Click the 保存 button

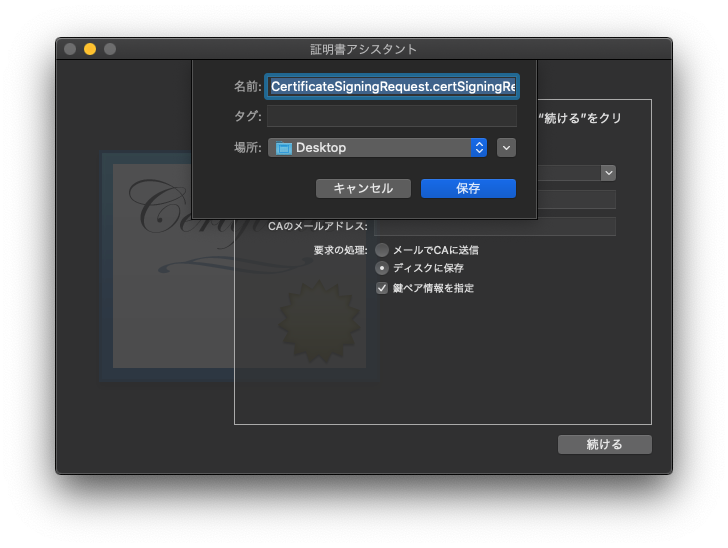468,188
